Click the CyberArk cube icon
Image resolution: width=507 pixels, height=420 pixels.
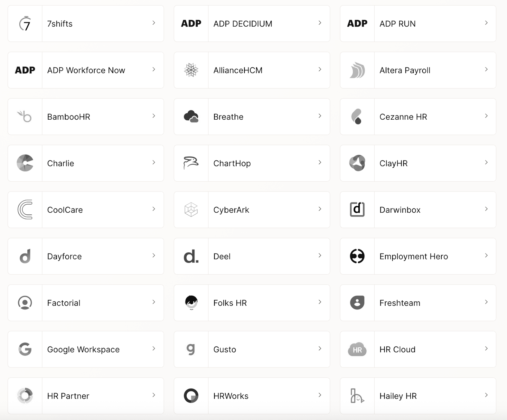point(191,210)
